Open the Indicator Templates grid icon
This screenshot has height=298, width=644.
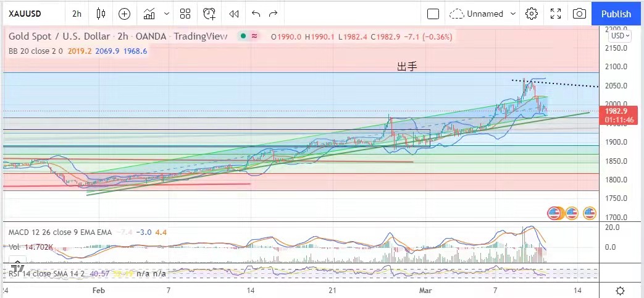(x=185, y=14)
